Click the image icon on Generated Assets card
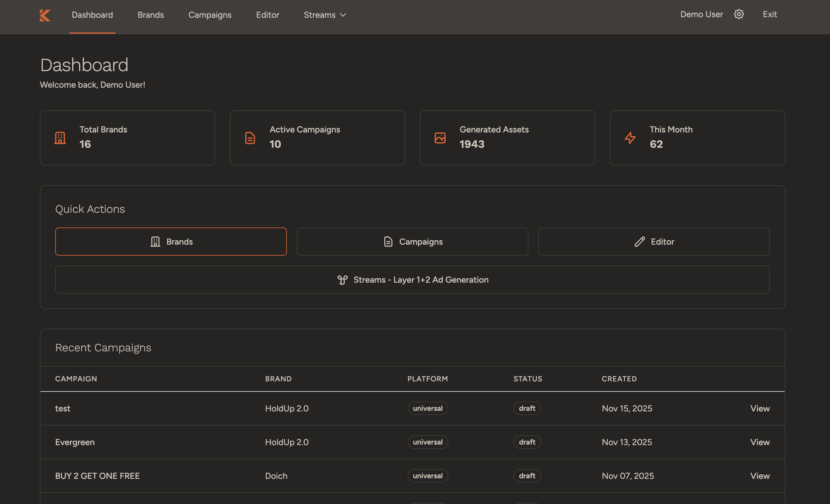The image size is (830, 504). (x=440, y=137)
